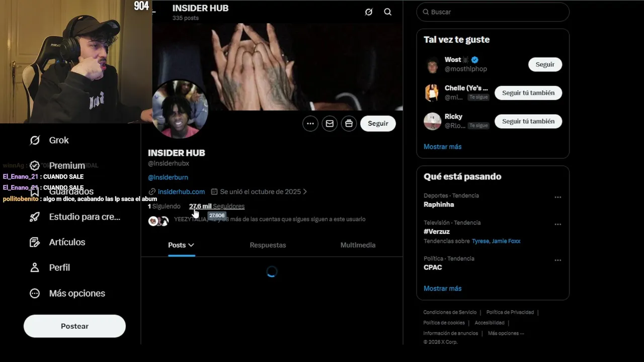Go to Perfil in sidebar
Image resolution: width=644 pixels, height=362 pixels.
59,267
